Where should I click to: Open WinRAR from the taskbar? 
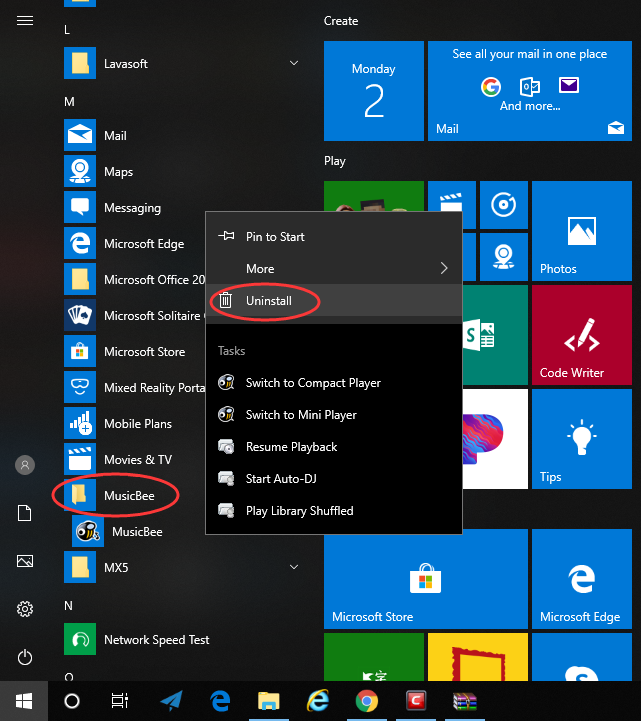click(464, 701)
